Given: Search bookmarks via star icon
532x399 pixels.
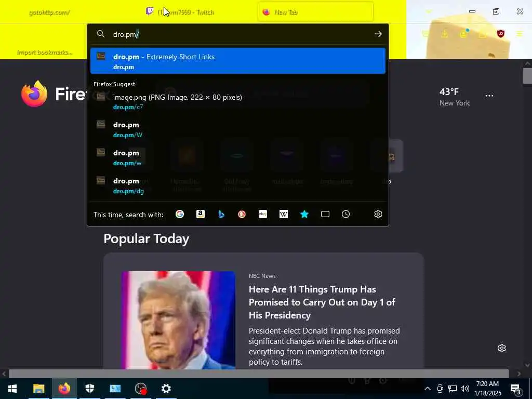Looking at the screenshot, I should (x=304, y=214).
